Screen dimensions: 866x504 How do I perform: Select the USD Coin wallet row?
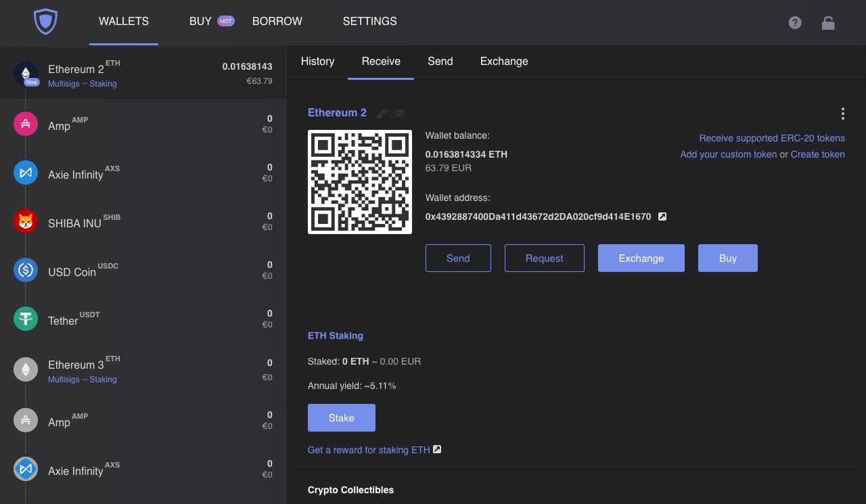point(143,270)
